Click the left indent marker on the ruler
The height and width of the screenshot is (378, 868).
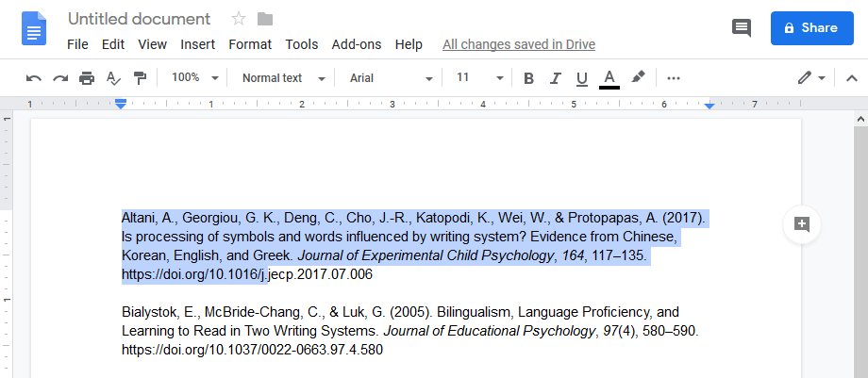tap(120, 106)
